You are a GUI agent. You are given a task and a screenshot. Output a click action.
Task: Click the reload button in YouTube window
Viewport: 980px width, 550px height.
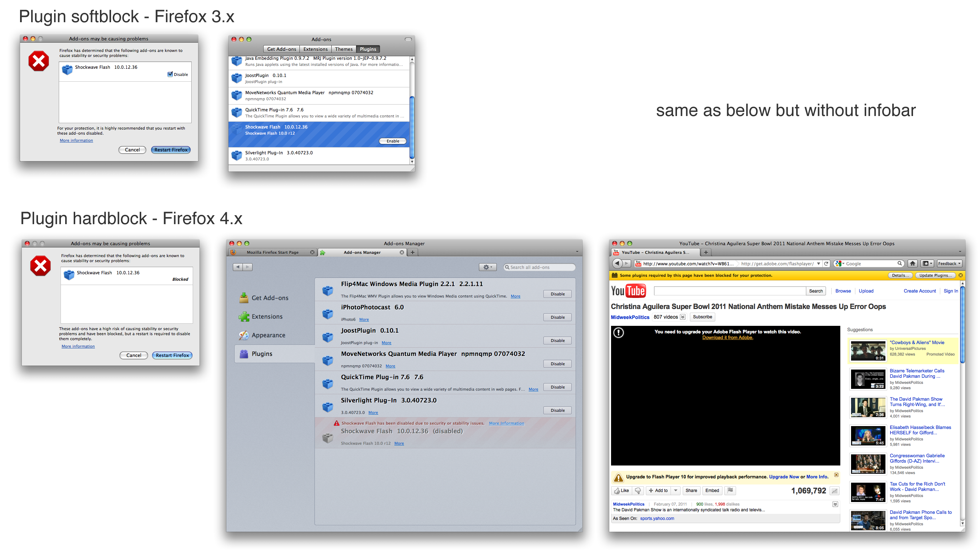826,263
